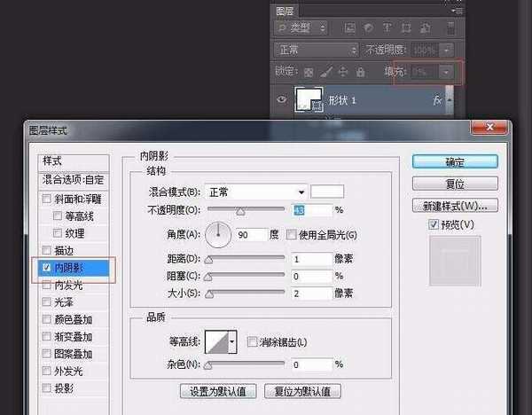Lock image pixels brush icon
This screenshot has height=415, width=532.
(326, 72)
